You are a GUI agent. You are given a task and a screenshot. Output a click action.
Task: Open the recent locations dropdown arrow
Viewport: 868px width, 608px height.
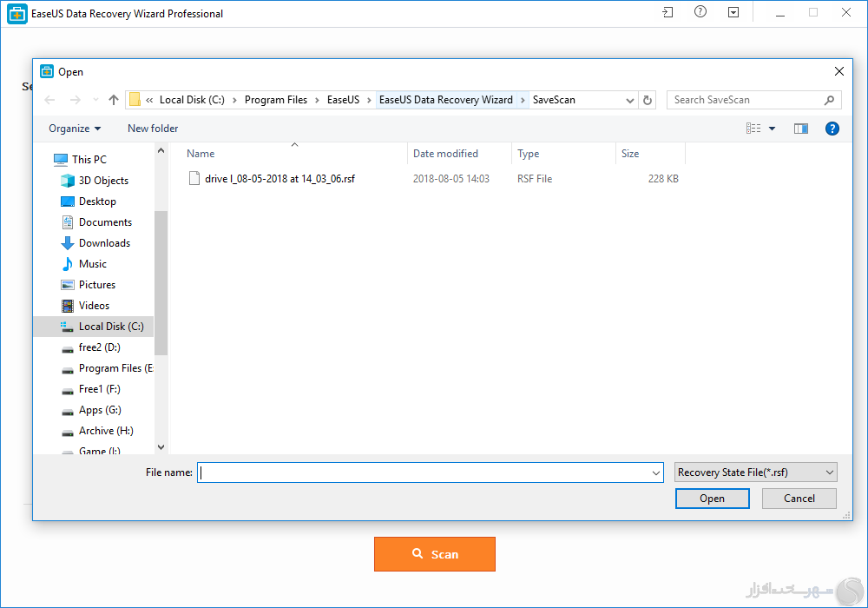point(95,100)
